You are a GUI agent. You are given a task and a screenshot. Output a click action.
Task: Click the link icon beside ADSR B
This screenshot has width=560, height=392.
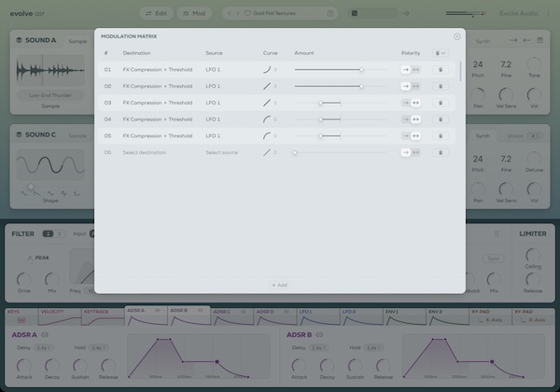(x=319, y=333)
